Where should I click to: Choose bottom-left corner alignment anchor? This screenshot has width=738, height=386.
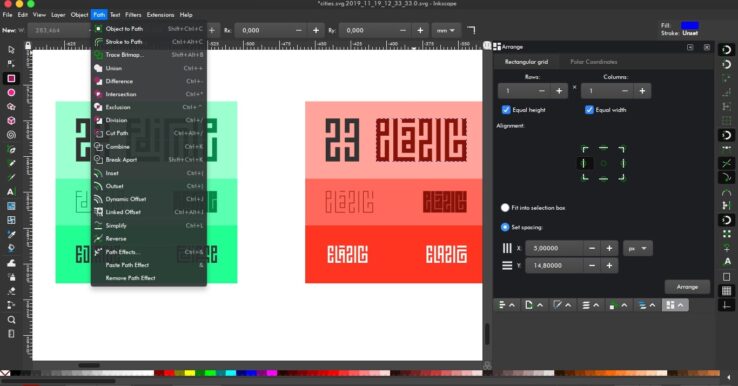[x=585, y=177]
